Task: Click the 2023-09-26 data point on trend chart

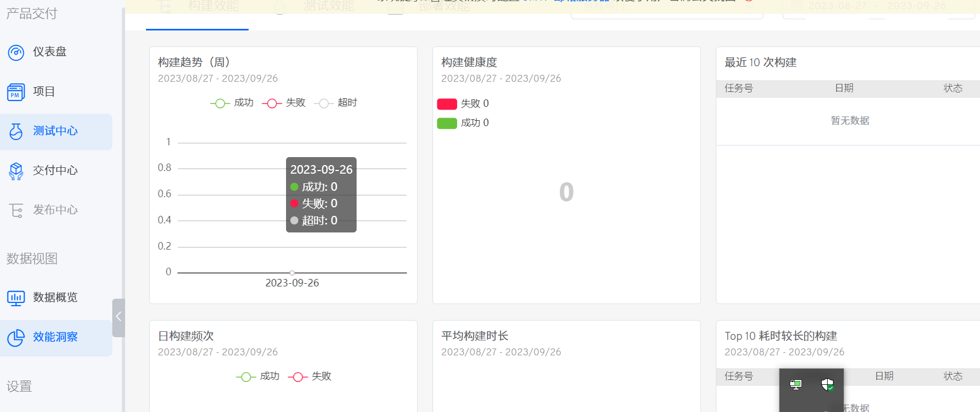Action: (x=292, y=273)
